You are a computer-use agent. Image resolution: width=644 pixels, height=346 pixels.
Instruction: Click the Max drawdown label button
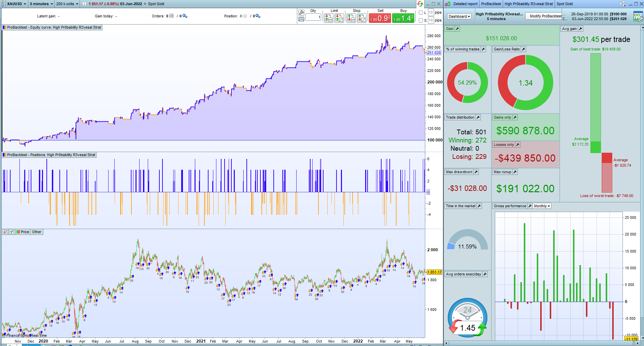pyautogui.click(x=459, y=172)
